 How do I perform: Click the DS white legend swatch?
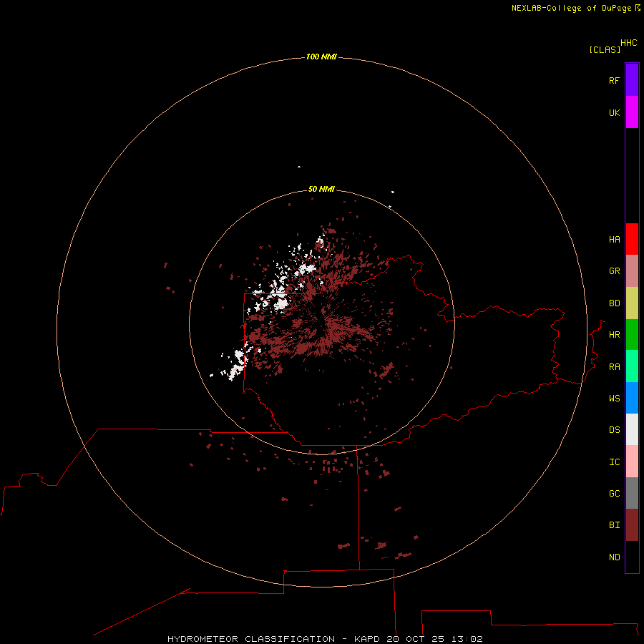pyautogui.click(x=632, y=429)
